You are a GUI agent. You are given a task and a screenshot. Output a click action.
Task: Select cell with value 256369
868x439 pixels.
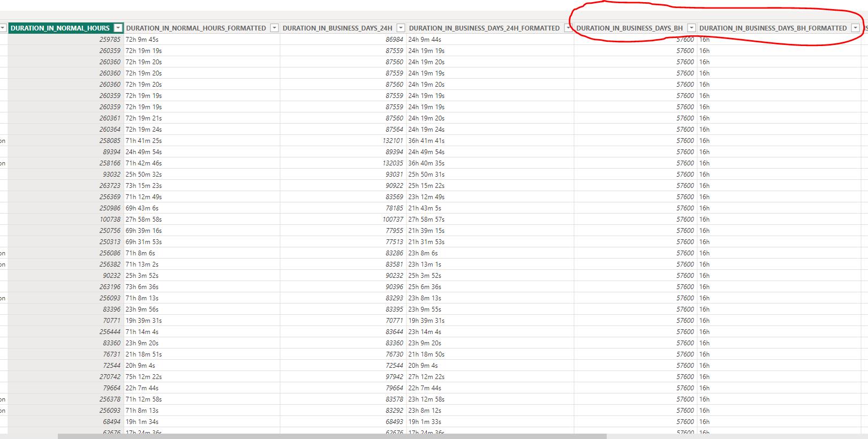66,197
